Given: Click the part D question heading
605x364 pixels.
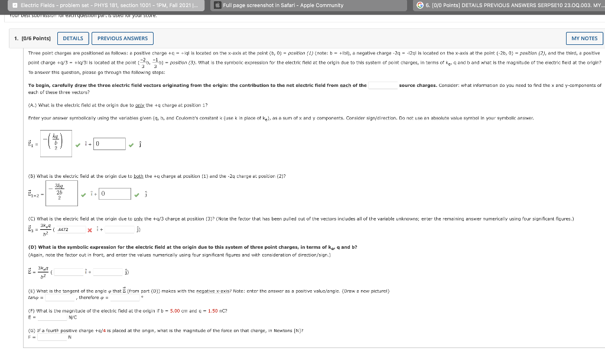Looking at the screenshot, I should 193,247.
